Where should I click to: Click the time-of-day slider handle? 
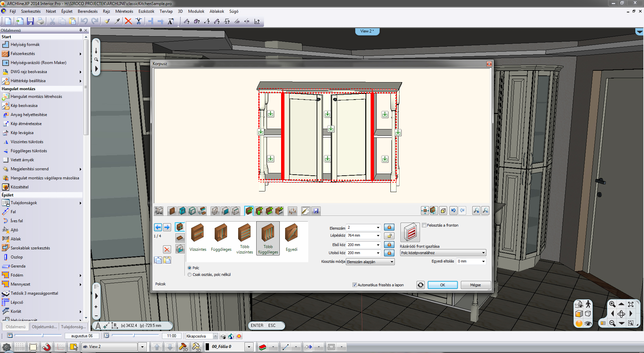pos(134,335)
